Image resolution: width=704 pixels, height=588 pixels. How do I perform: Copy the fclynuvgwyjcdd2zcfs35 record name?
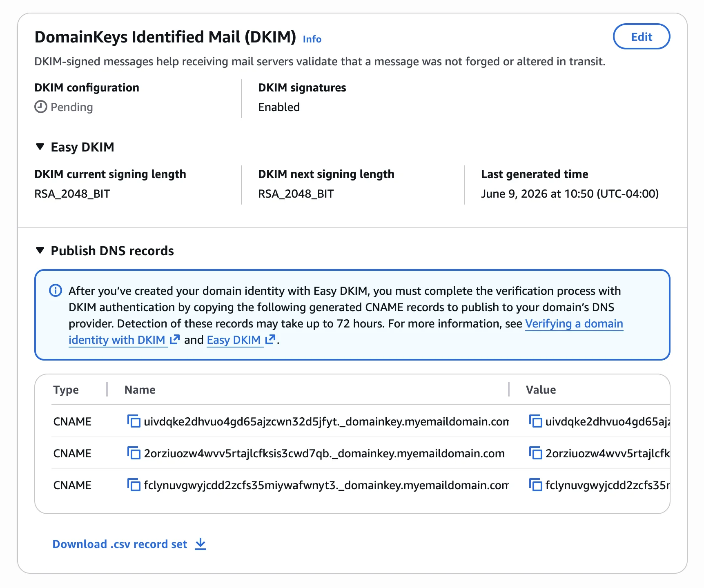pyautogui.click(x=134, y=485)
